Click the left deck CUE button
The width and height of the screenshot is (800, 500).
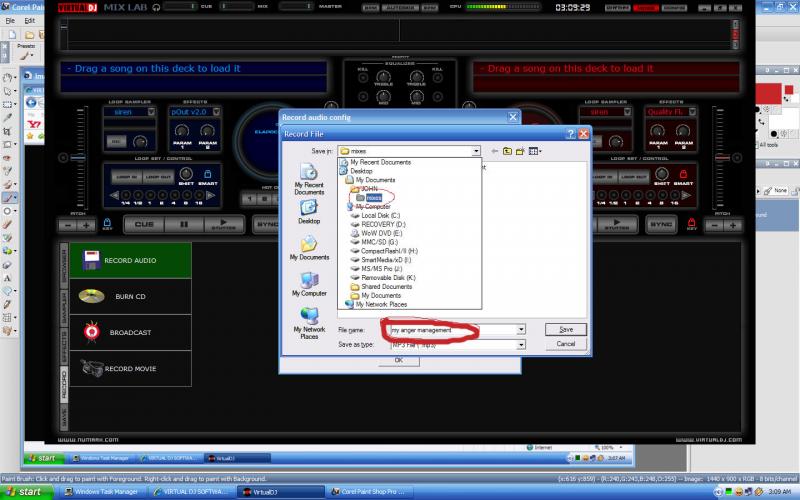[144, 224]
